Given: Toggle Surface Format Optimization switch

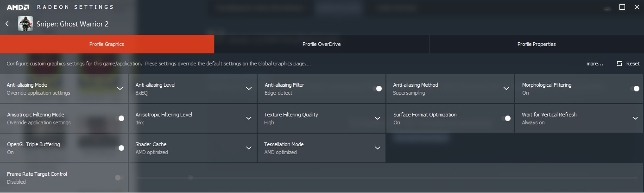Looking at the screenshot, I should 506,118.
